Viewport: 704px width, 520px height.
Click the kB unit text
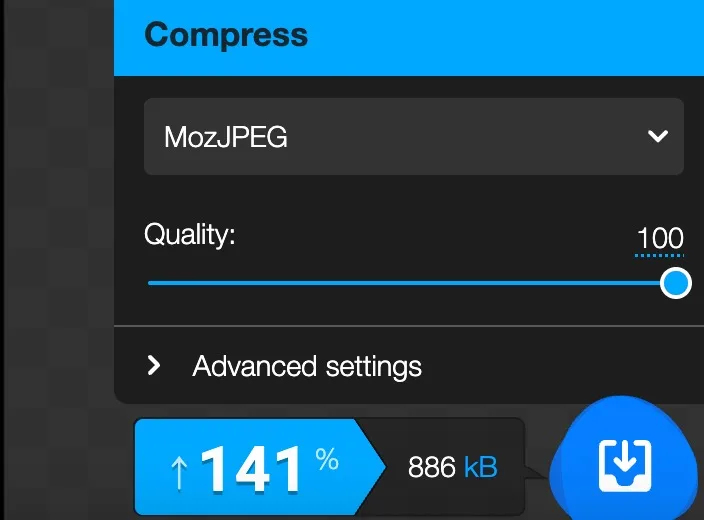(x=480, y=467)
